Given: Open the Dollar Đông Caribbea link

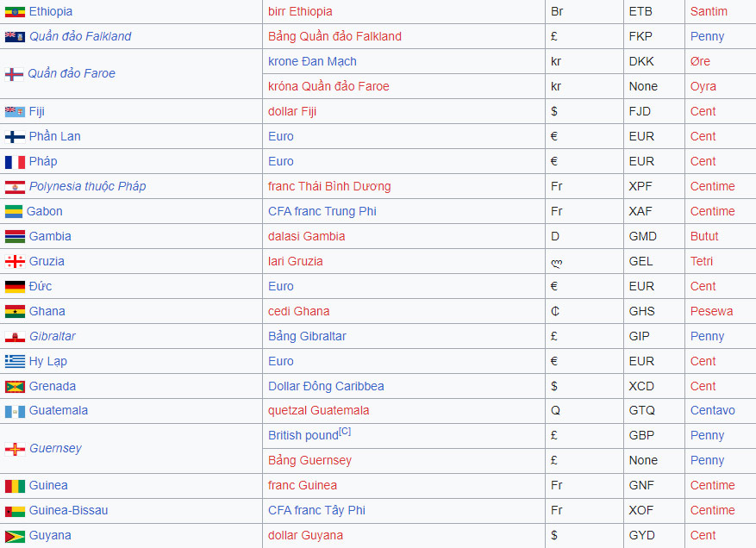Looking at the screenshot, I should point(326,387).
